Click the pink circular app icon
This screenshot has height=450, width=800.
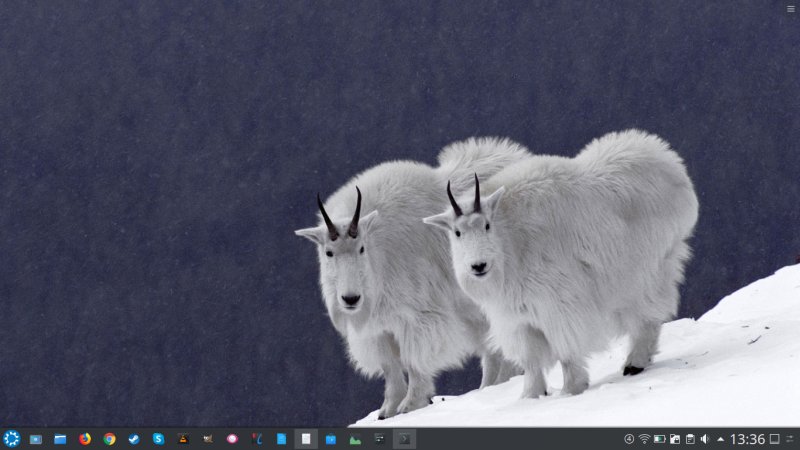pos(232,439)
